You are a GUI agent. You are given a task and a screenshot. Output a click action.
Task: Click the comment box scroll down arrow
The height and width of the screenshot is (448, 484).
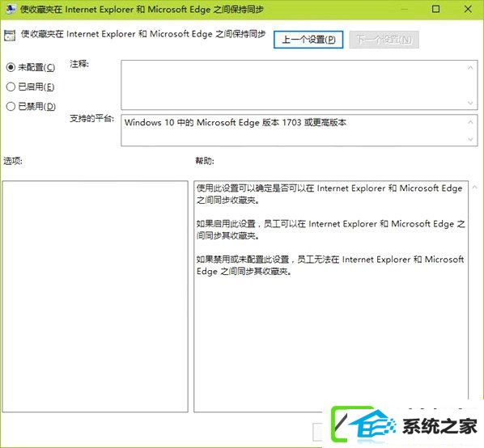point(470,103)
